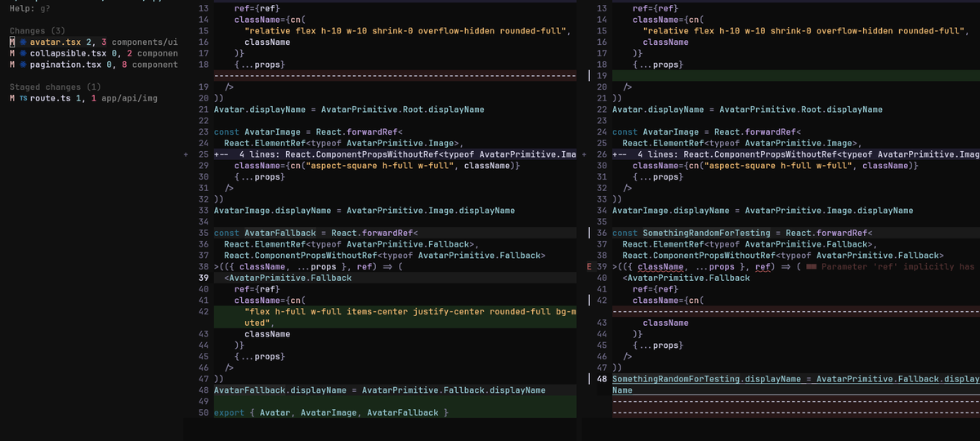Click '<AvatarPrimitive.Fallback' on left-pane line 39
Screen dimensions: 980x441
pos(288,278)
